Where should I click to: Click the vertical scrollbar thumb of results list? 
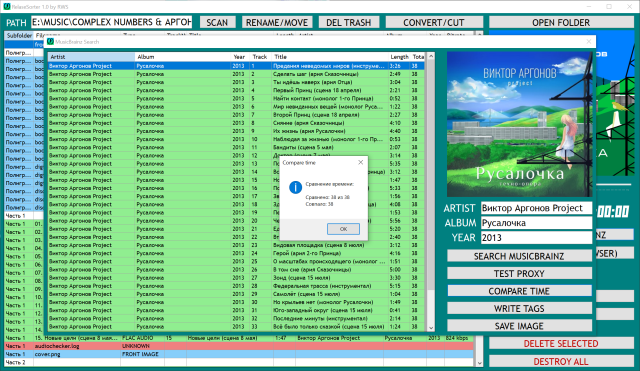click(431, 176)
